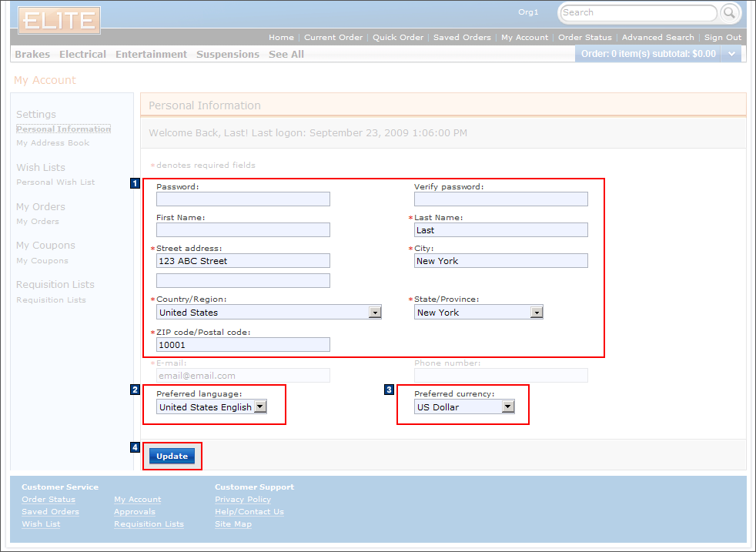Click footer Help/Contact Us link
Screen dimensions: 756x552
tap(249, 511)
